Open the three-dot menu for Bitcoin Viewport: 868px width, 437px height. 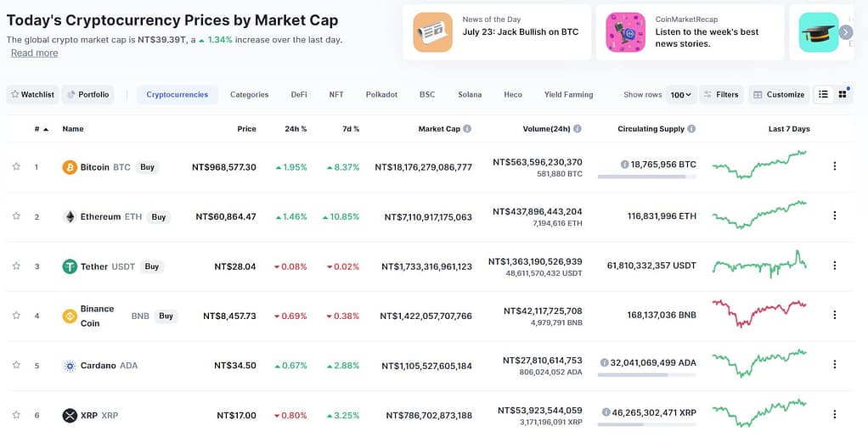coord(834,166)
